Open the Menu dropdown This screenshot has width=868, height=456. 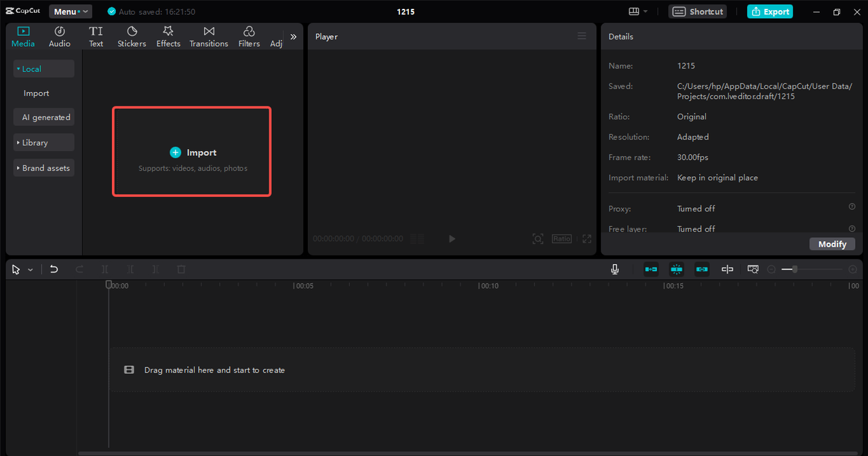[71, 12]
